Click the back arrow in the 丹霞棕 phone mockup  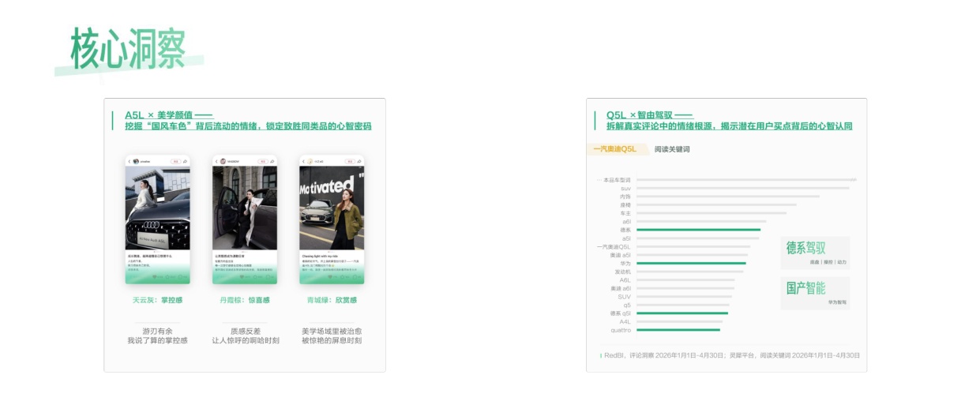pyautogui.click(x=216, y=161)
